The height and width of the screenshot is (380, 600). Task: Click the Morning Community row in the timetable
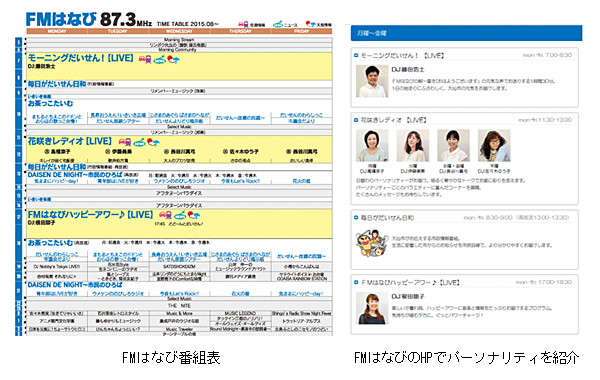tap(179, 50)
